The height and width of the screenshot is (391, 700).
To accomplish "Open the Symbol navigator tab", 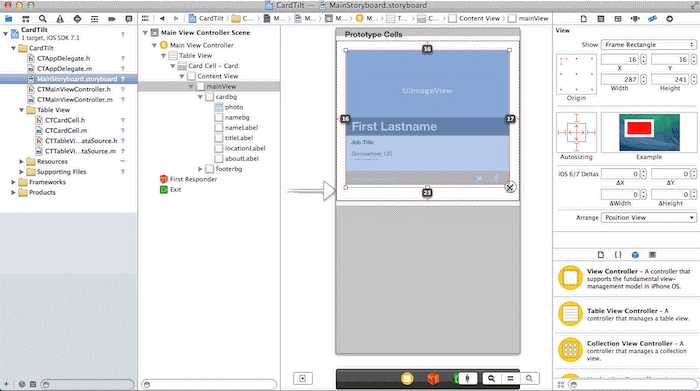I will 25,19.
